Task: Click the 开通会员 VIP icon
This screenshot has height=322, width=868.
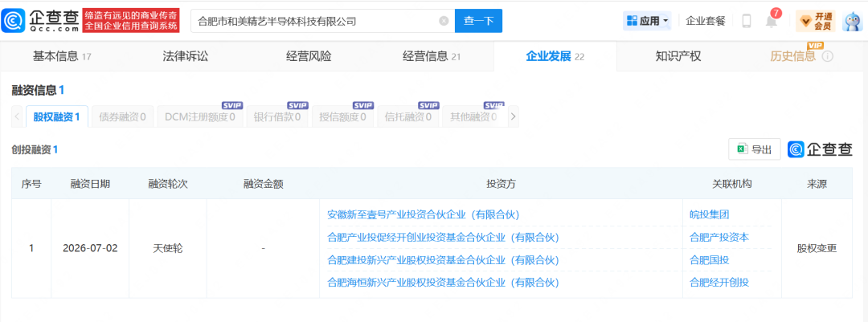Action: [816, 21]
